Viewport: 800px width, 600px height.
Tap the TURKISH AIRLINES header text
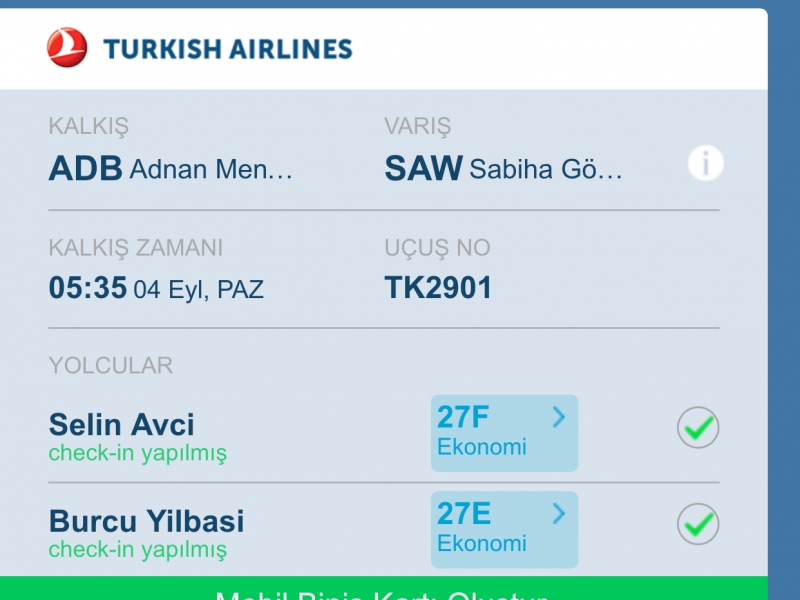point(228,49)
